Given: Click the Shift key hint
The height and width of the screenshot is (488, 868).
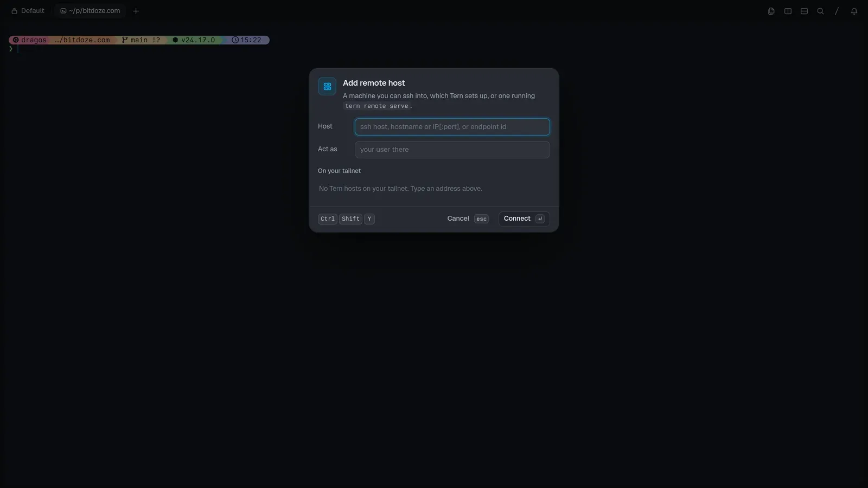Looking at the screenshot, I should pos(350,219).
